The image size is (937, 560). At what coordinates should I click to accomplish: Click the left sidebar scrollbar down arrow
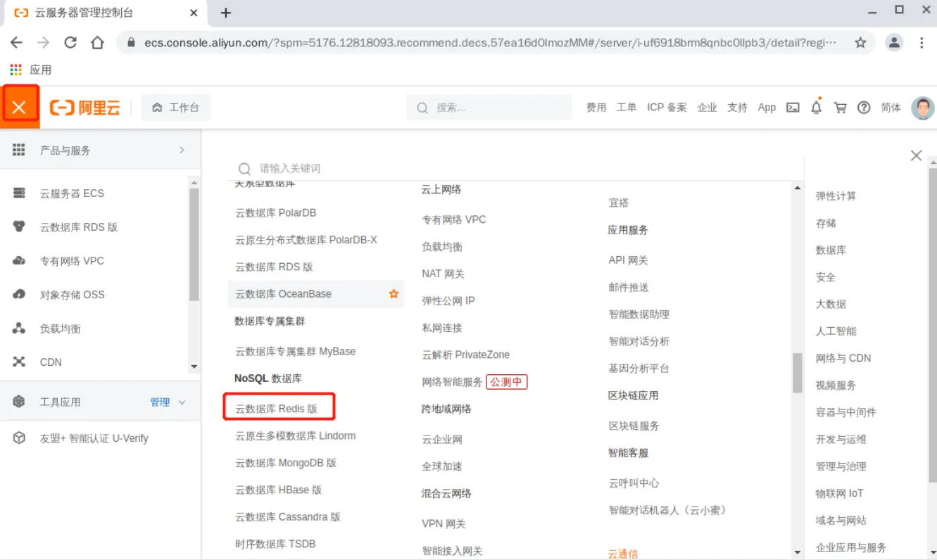point(194,367)
